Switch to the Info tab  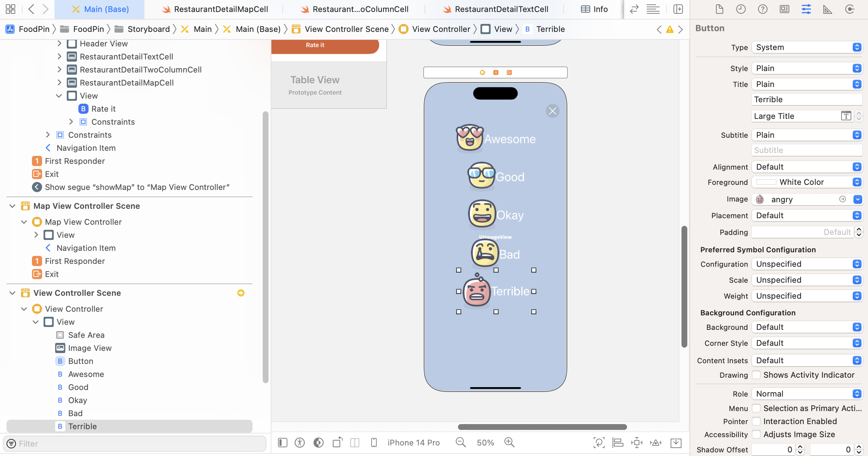click(x=594, y=9)
